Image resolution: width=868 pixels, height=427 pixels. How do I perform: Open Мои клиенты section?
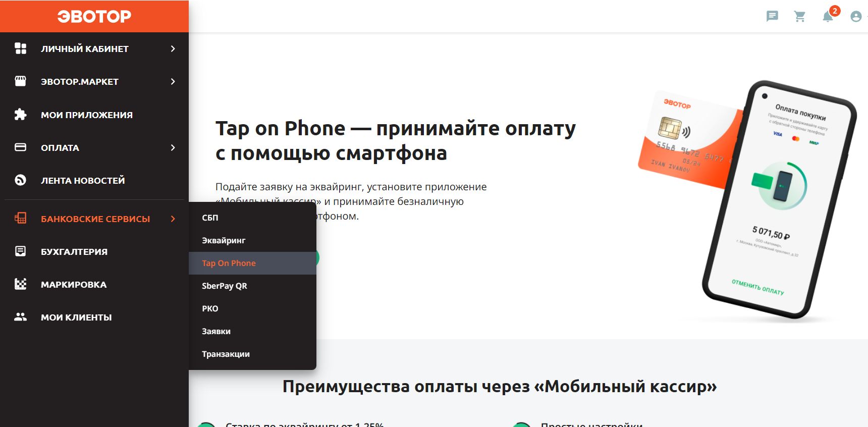click(x=76, y=317)
